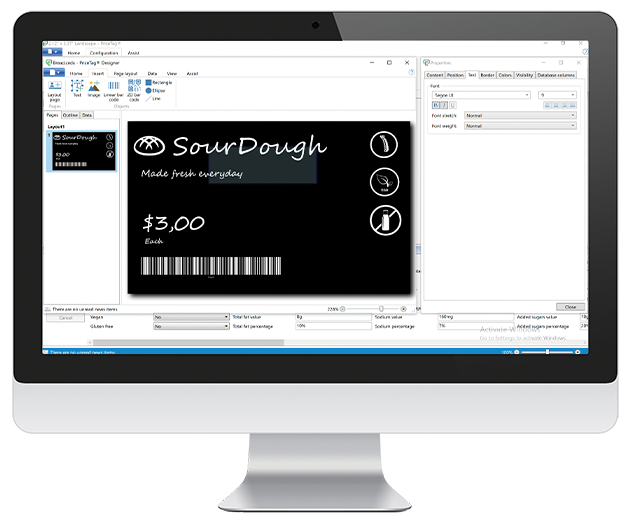The image size is (630, 525).
Task: Adjust the designer zoom slider
Action: (381, 309)
